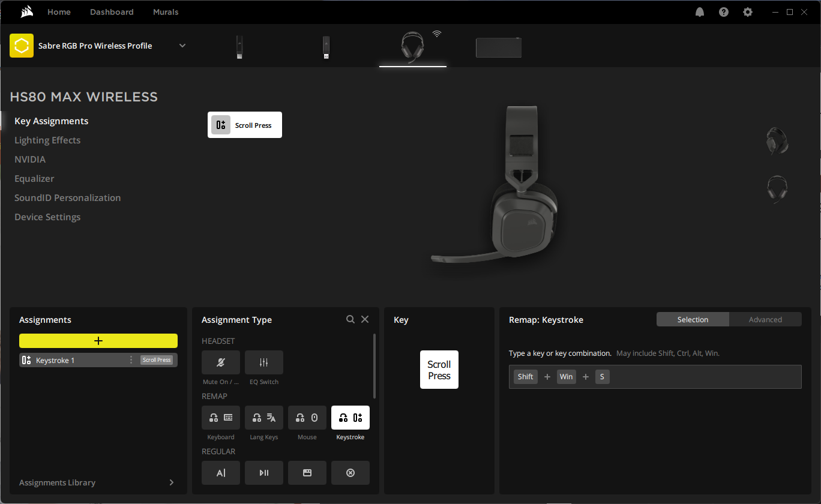Open Device Settings section

coord(47,217)
